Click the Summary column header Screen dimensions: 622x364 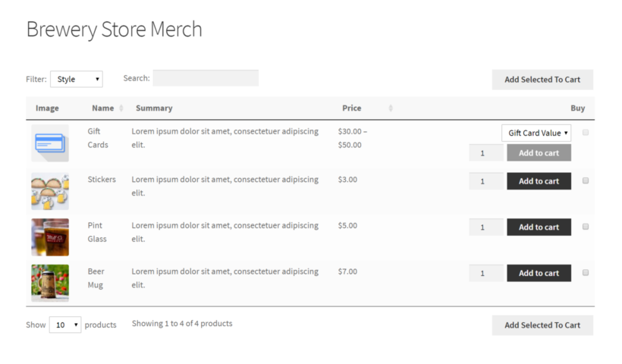pyautogui.click(x=154, y=108)
